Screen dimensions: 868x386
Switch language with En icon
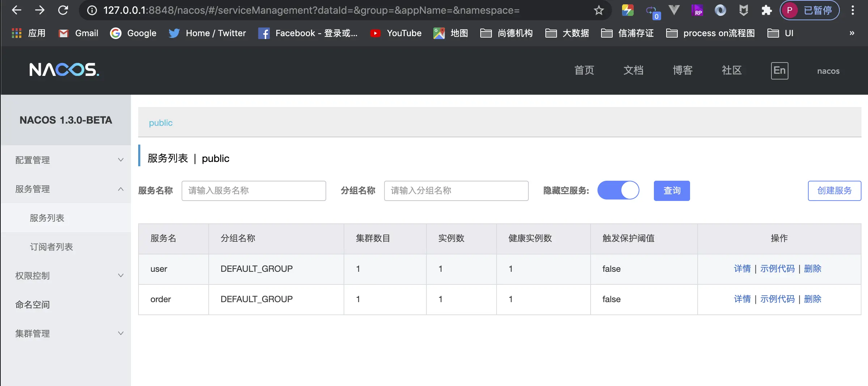[779, 70]
